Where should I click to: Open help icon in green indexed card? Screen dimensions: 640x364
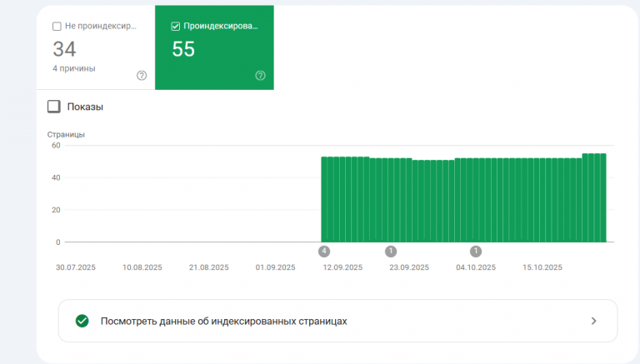tap(260, 76)
